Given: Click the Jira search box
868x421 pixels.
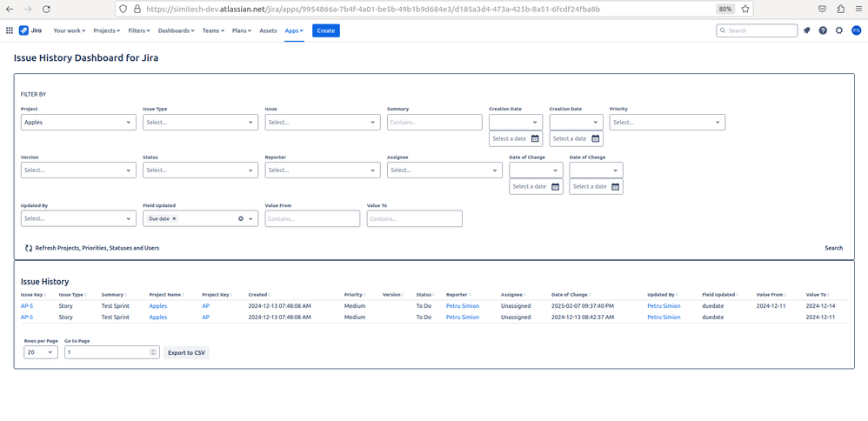Looking at the screenshot, I should [x=757, y=31].
